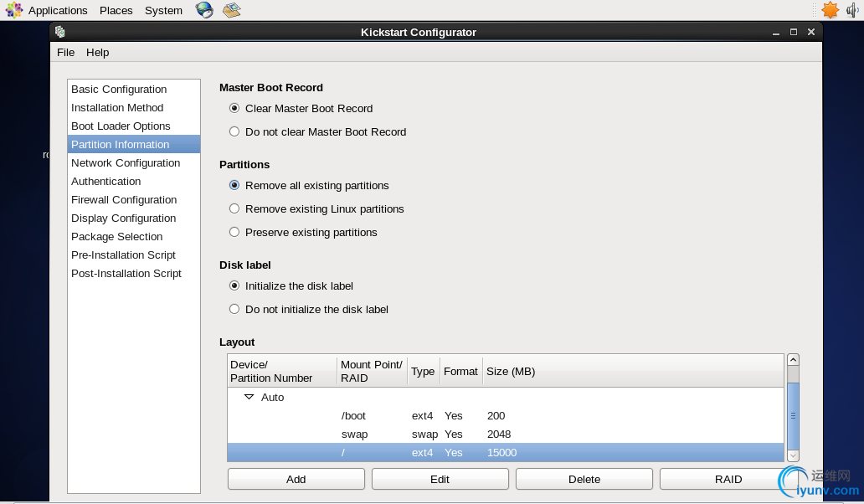Image resolution: width=864 pixels, height=504 pixels.
Task: Open Boot Loader Options section
Action: tap(133, 126)
